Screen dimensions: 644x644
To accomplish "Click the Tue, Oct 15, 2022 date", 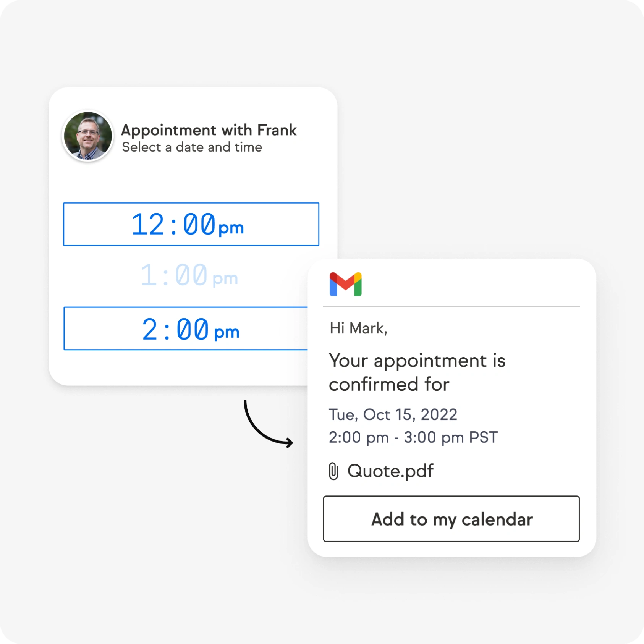I will 393,415.
